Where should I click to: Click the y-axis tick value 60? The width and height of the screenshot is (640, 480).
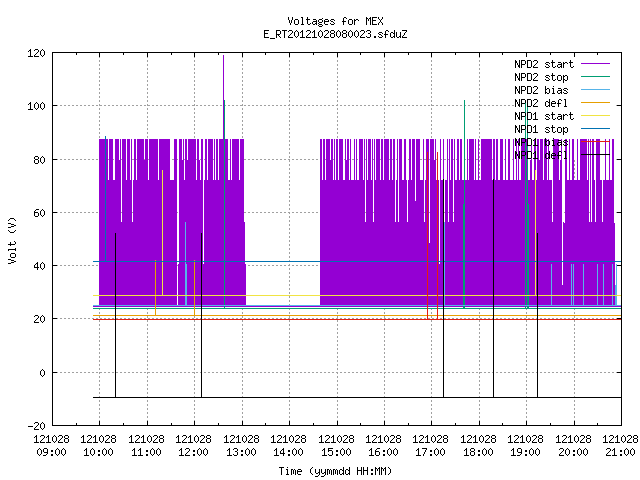click(39, 213)
